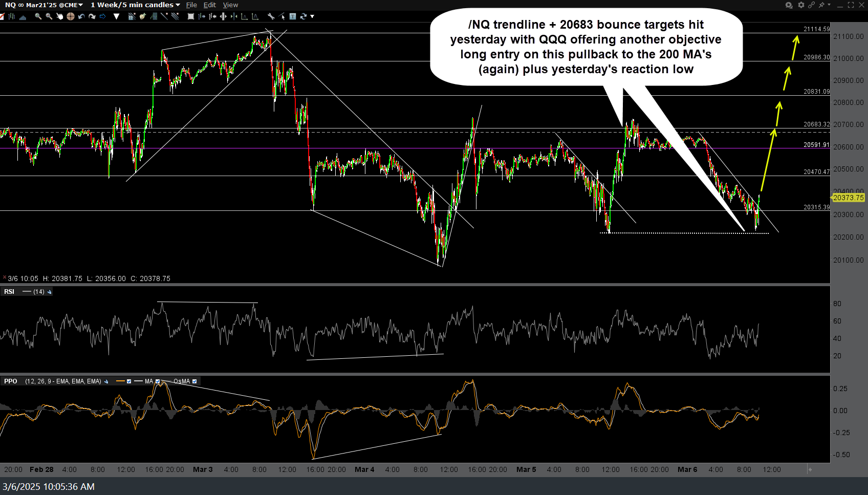Click the zoom in magnifier icon
868x495 pixels.
38,16
